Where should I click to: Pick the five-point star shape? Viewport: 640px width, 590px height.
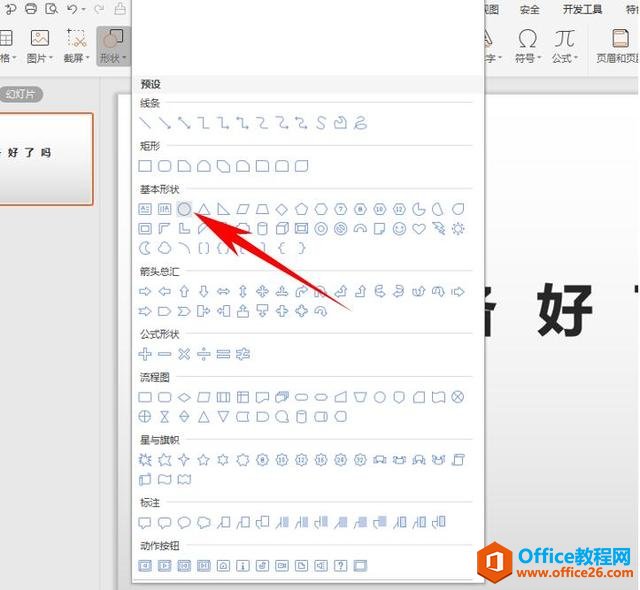point(204,460)
